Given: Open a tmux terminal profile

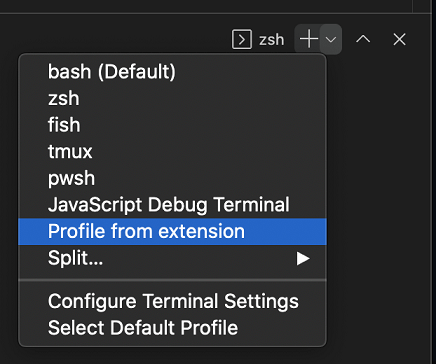Looking at the screenshot, I should [x=172, y=152].
